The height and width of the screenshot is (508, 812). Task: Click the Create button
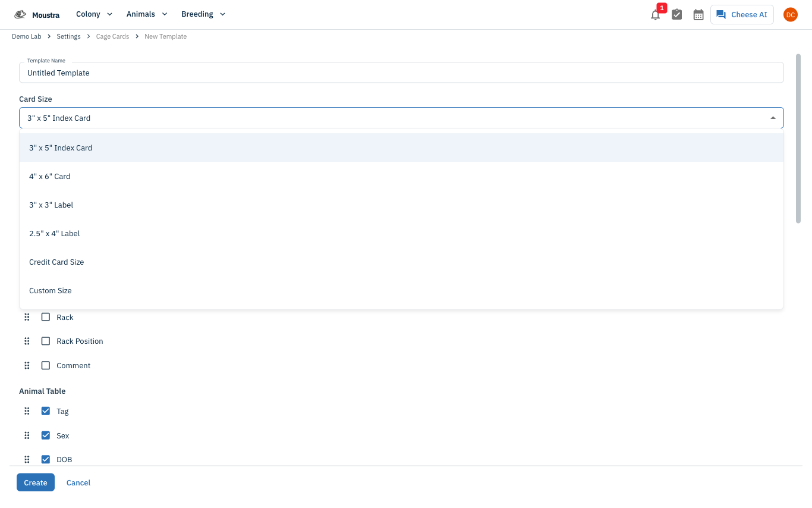[x=36, y=482]
